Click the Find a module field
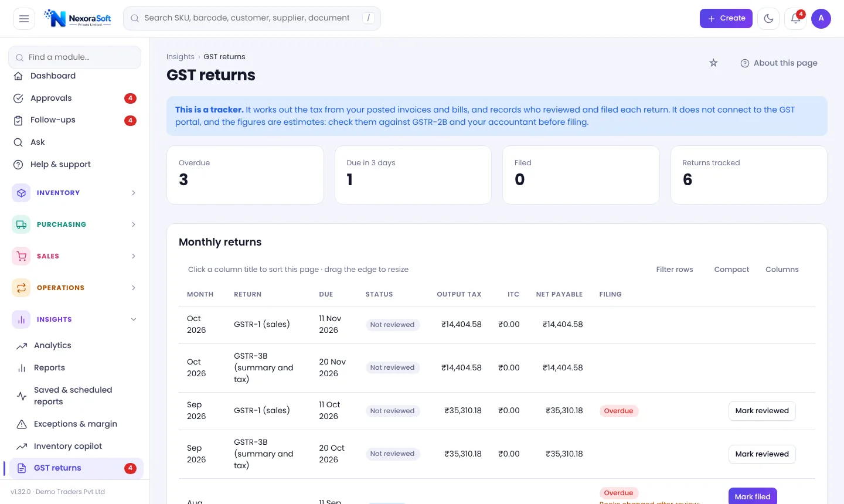 tap(74, 57)
